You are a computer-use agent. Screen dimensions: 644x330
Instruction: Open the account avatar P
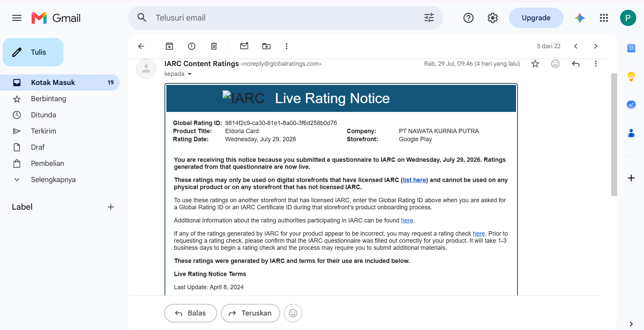(x=628, y=18)
